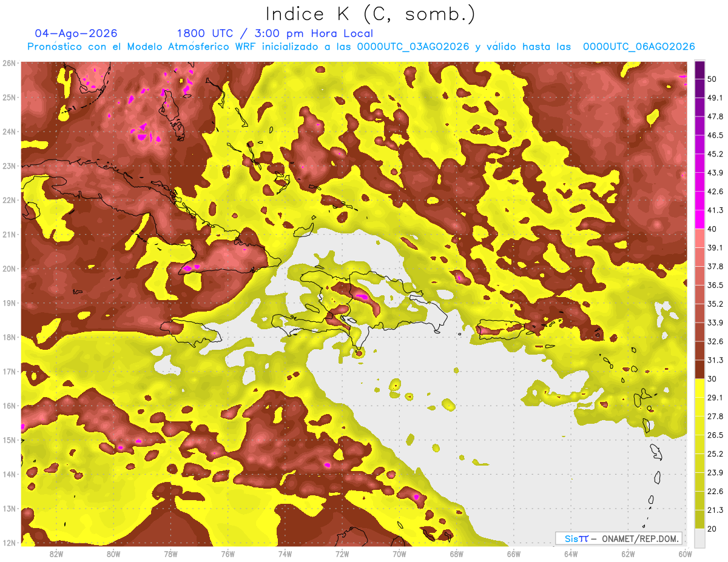Click the colorbar value "33.9"

pyautogui.click(x=715, y=323)
